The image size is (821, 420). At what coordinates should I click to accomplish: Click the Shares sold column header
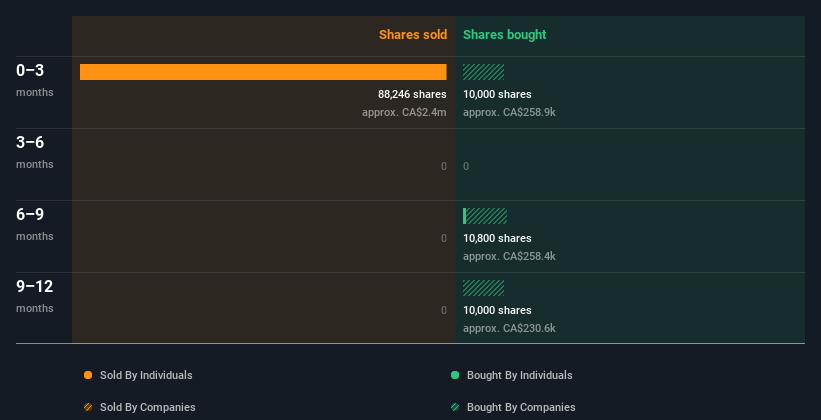413,35
